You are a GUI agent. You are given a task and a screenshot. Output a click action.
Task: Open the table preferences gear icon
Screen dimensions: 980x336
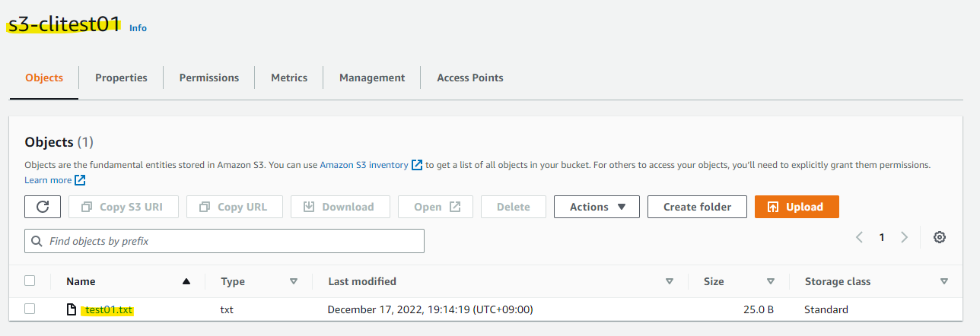point(940,237)
